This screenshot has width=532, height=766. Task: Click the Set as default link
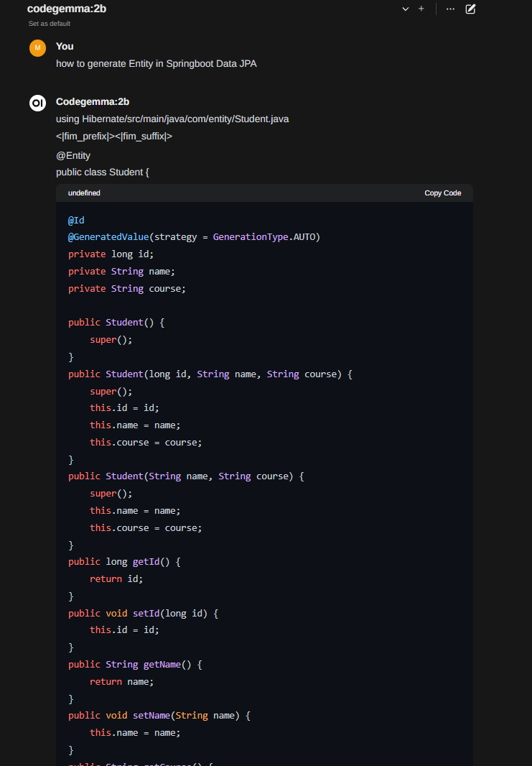click(x=50, y=24)
